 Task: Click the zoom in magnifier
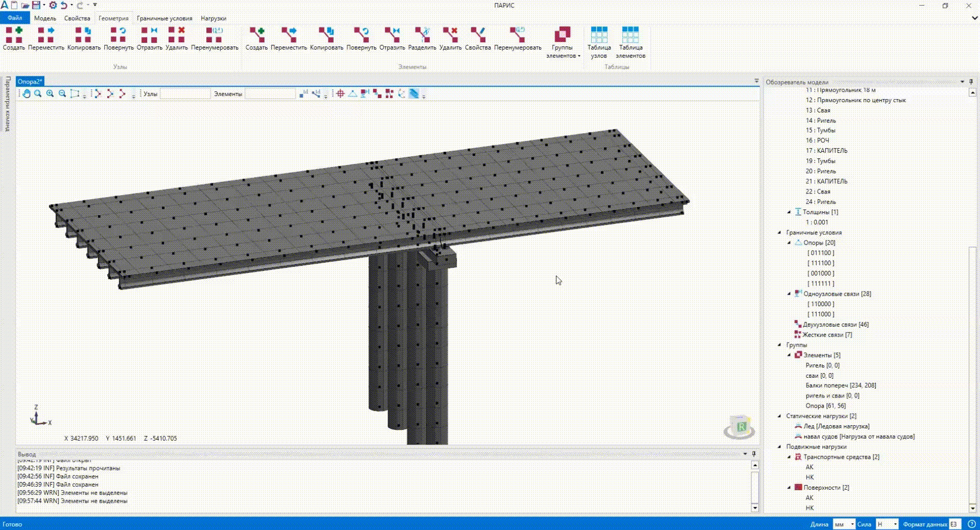(x=50, y=93)
